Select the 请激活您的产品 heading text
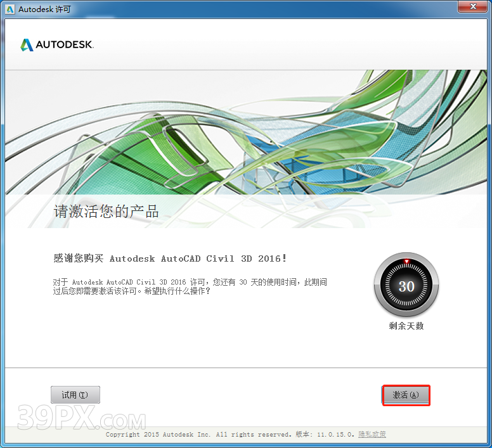The width and height of the screenshot is (492, 448). [x=106, y=211]
